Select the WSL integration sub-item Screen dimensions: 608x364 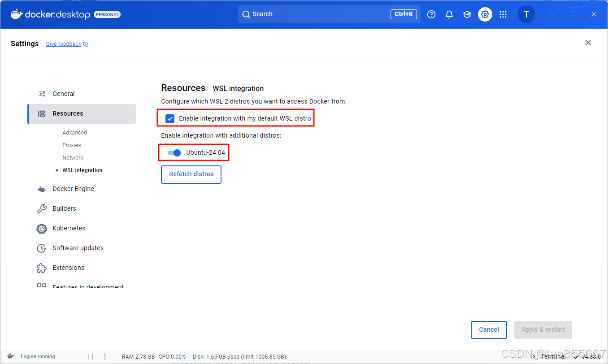83,170
